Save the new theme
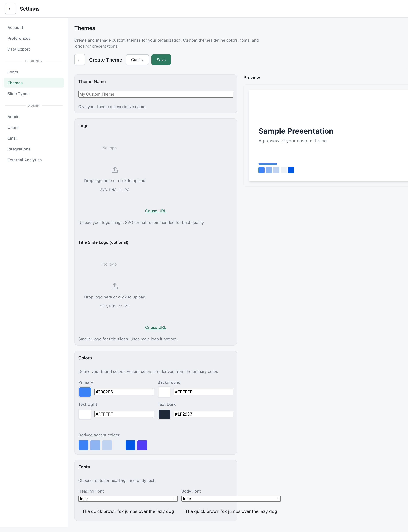Image resolution: width=408 pixels, height=532 pixels. (161, 60)
